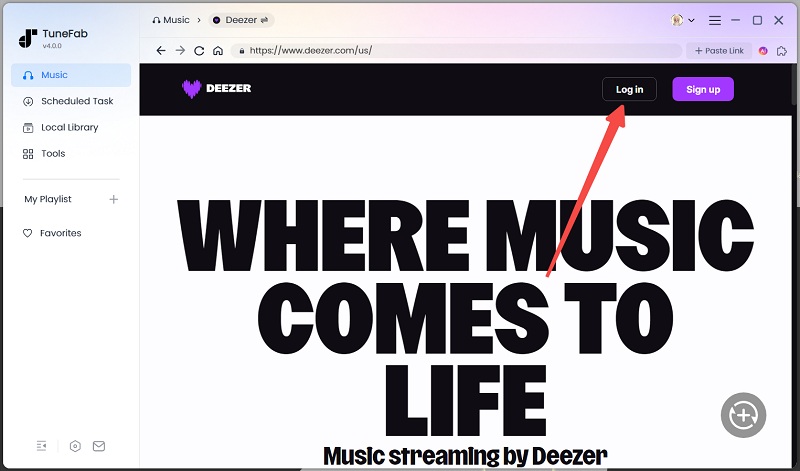Collapse the sidebar with bottom-left icon
Image resolution: width=800 pixels, height=471 pixels.
tap(42, 446)
